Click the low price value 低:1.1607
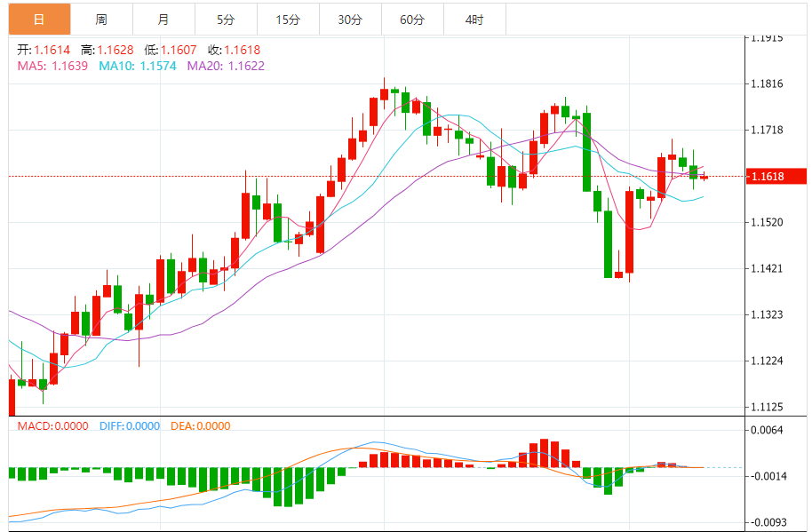The width and height of the screenshot is (812, 532). coord(171,51)
